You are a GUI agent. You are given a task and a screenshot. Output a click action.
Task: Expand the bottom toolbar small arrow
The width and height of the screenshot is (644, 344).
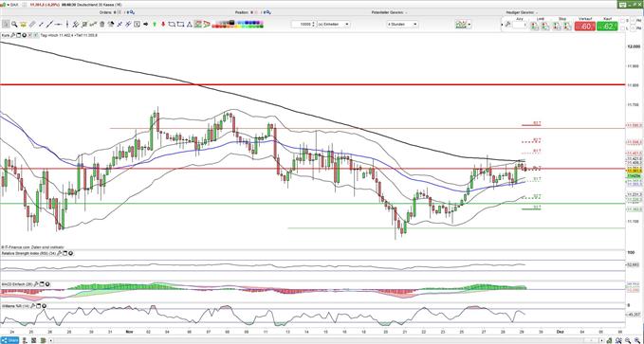(51, 340)
